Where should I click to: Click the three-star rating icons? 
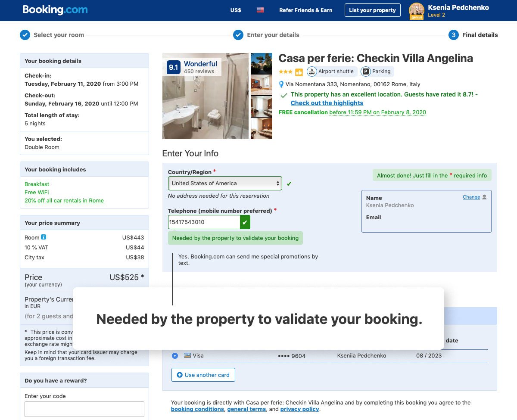click(x=286, y=72)
